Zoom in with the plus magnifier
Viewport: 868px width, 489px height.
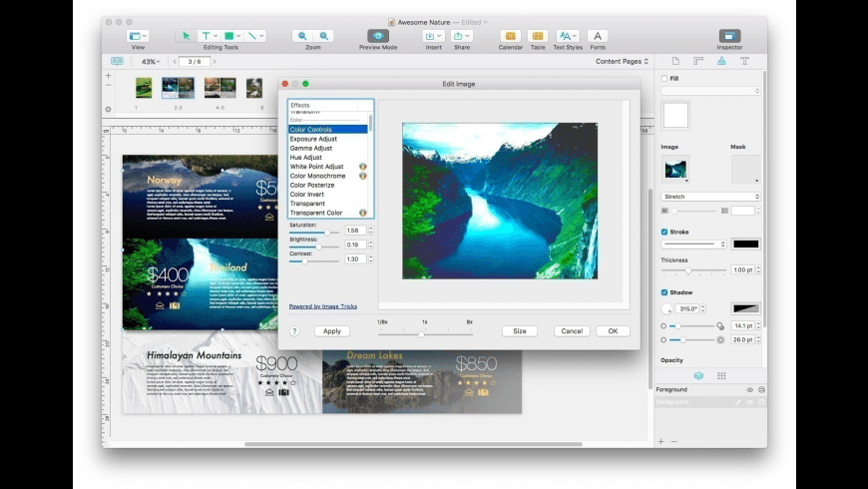coord(324,36)
